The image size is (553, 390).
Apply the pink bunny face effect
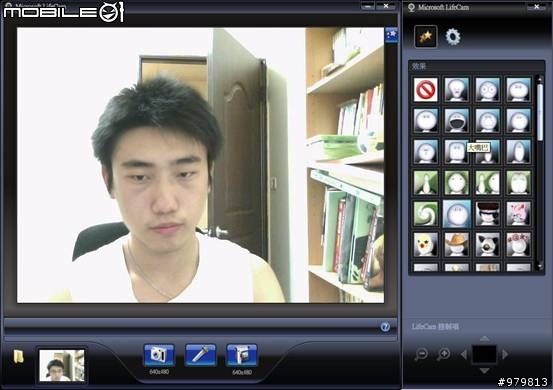point(518,214)
